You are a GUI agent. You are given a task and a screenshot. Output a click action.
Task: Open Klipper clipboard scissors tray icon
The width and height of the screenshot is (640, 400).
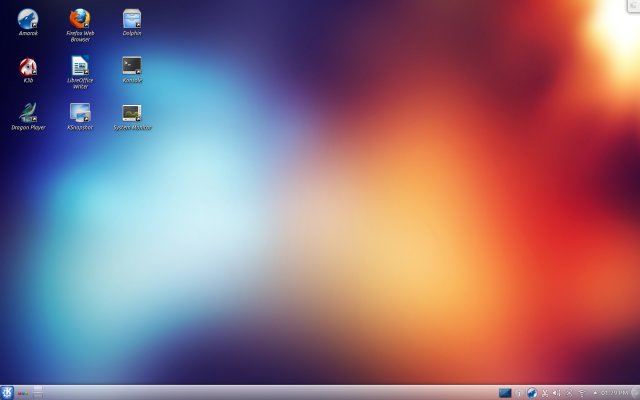tap(545, 393)
